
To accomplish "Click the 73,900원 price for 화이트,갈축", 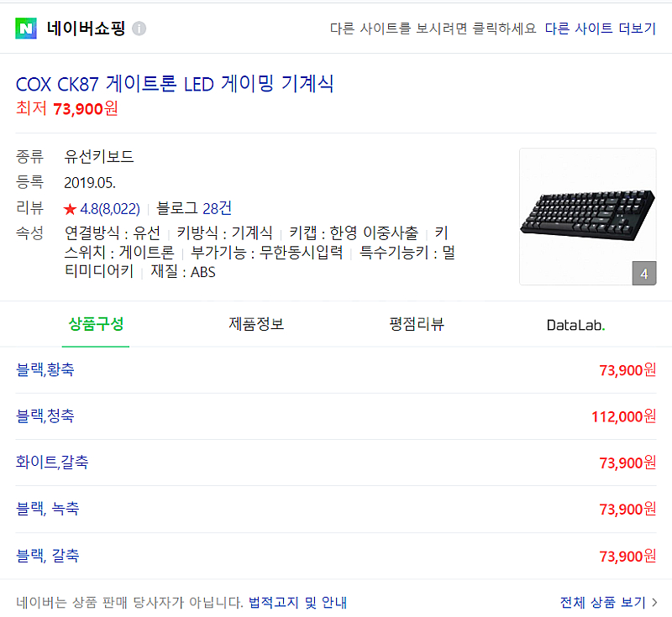I will point(627,463).
